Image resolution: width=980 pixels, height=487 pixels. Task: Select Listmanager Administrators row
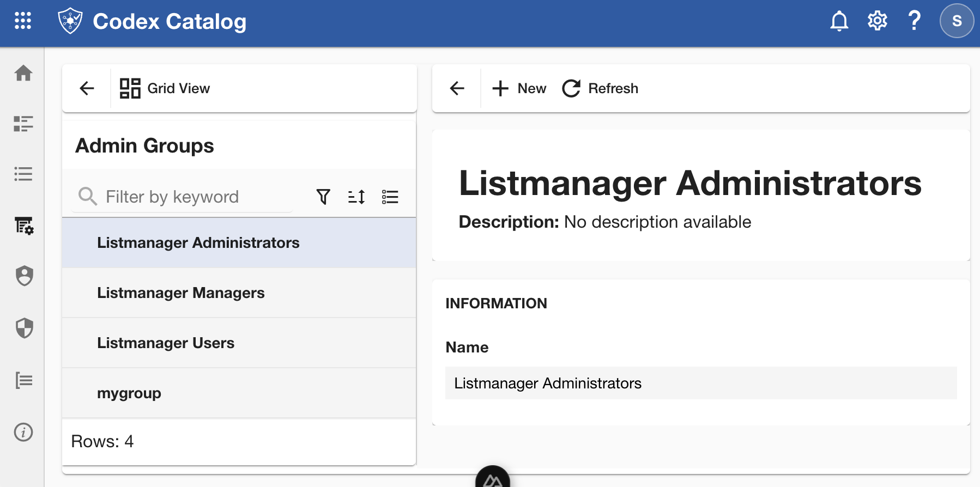pos(239,243)
